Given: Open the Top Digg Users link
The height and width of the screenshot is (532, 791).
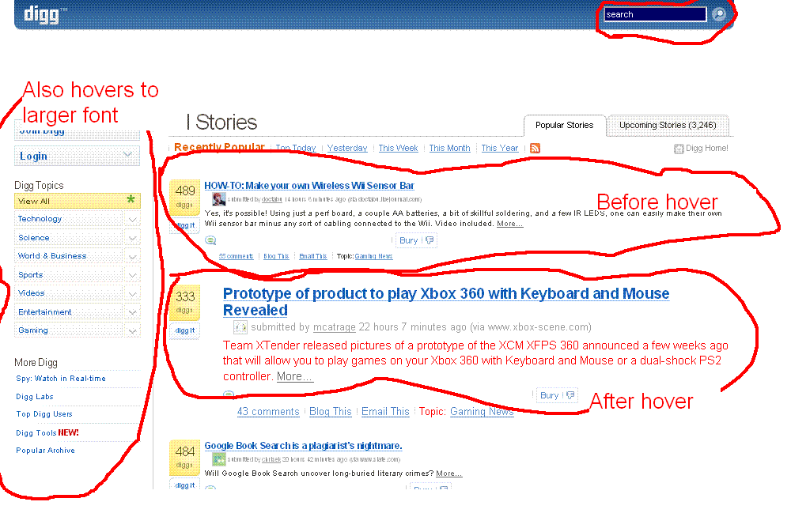Looking at the screenshot, I should point(44,414).
